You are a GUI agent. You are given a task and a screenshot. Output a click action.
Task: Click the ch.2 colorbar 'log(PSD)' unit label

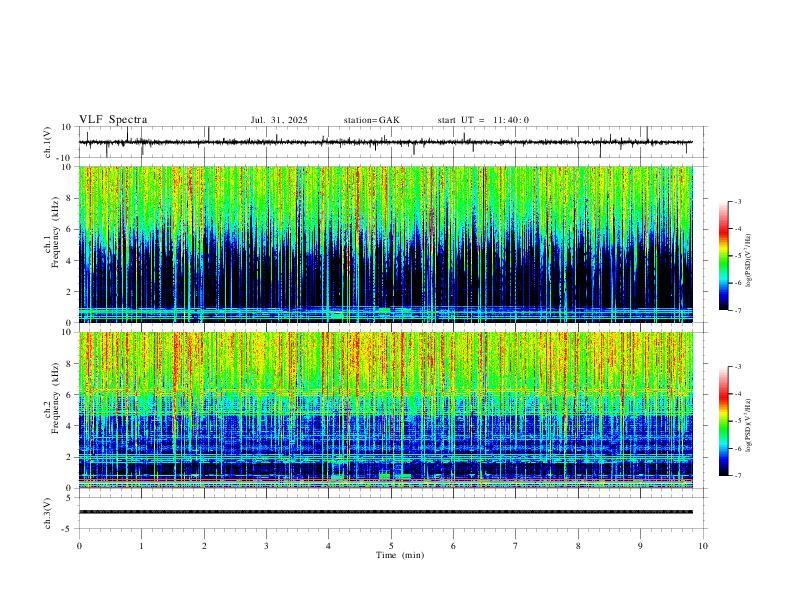point(748,426)
